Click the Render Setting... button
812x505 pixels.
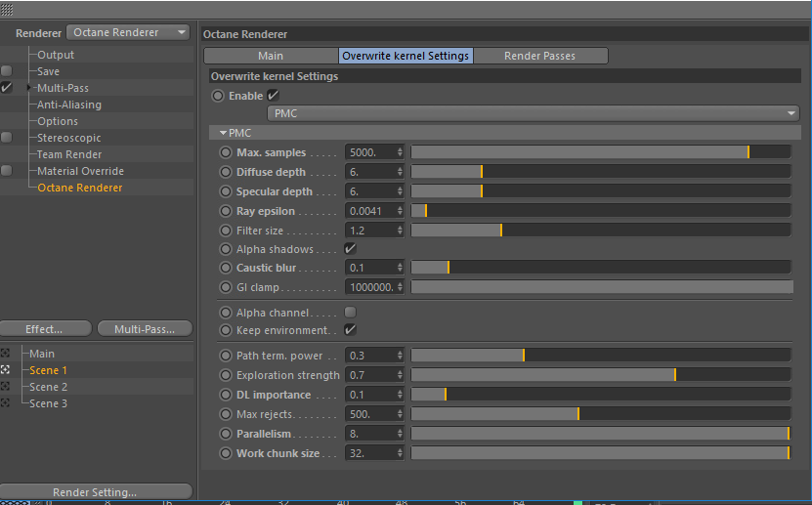[96, 491]
